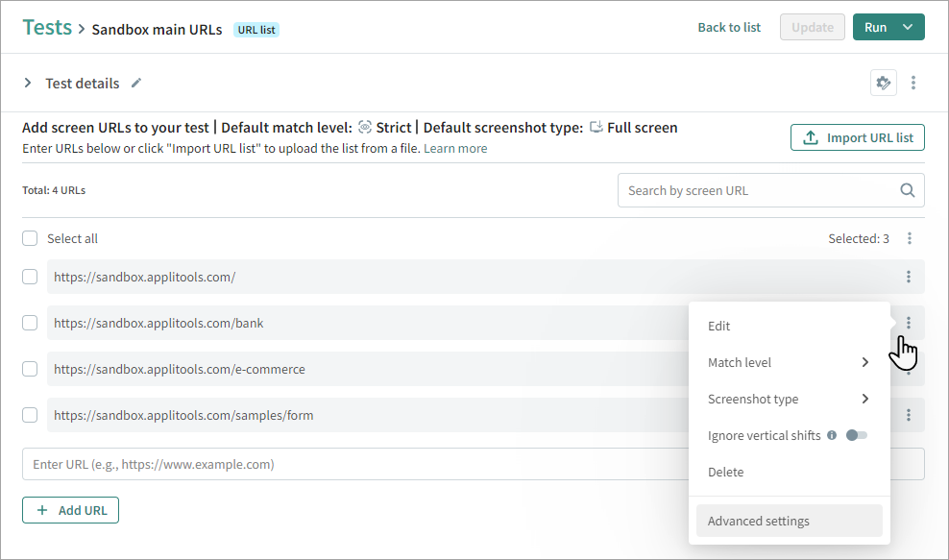949x560 pixels.
Task: Toggle the Ignore vertical shifts switch
Action: pos(857,435)
